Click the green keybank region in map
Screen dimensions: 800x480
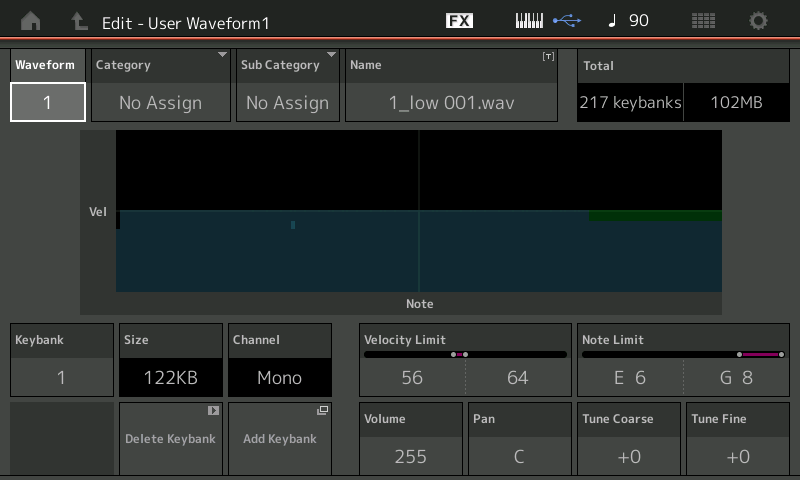tap(655, 216)
